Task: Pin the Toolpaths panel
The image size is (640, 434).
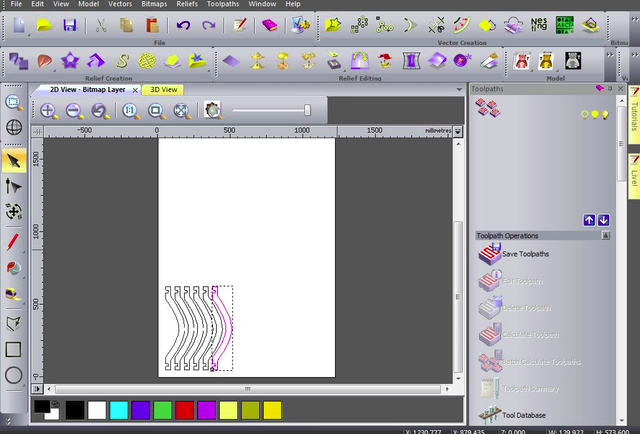Action: pos(611,88)
